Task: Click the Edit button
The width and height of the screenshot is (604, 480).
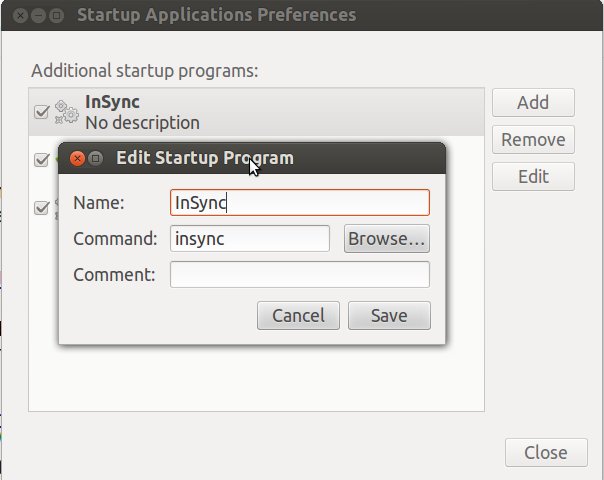Action: point(533,176)
